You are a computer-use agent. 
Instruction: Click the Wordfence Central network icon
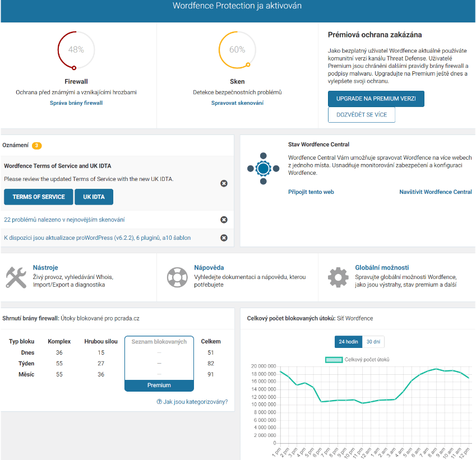(x=263, y=169)
